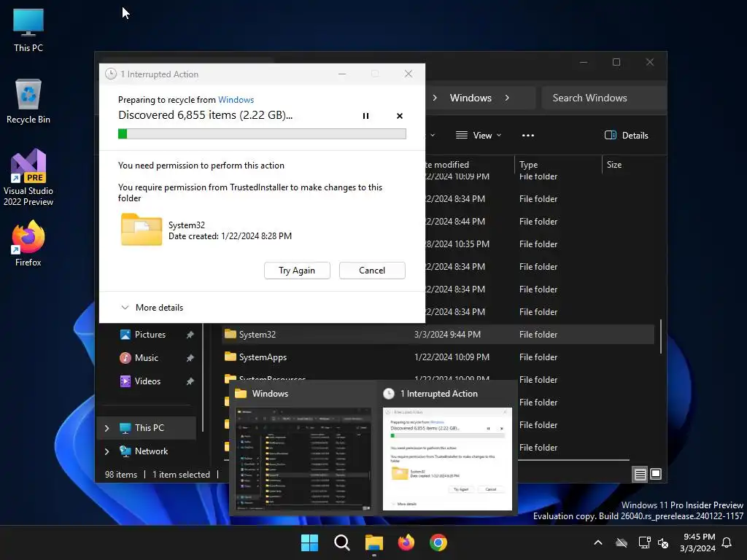
Task: Open the Start menu
Action: tap(309, 542)
